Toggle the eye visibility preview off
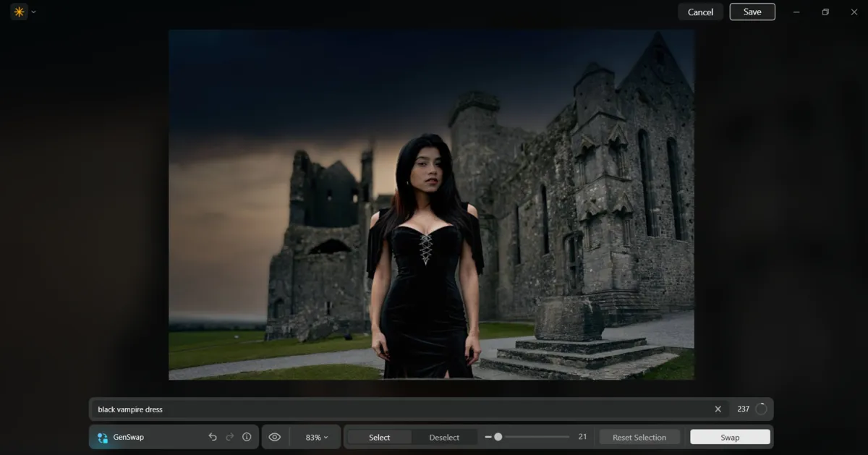868x455 pixels. 275,437
